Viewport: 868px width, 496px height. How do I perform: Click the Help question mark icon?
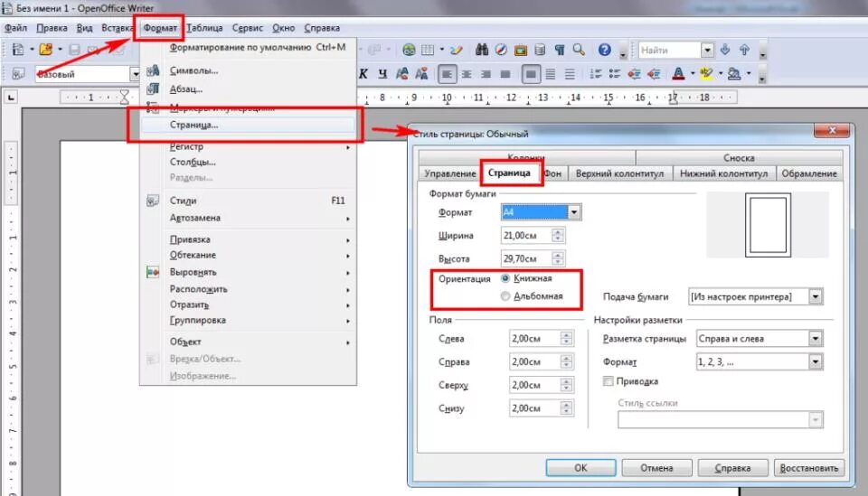pyautogui.click(x=605, y=50)
